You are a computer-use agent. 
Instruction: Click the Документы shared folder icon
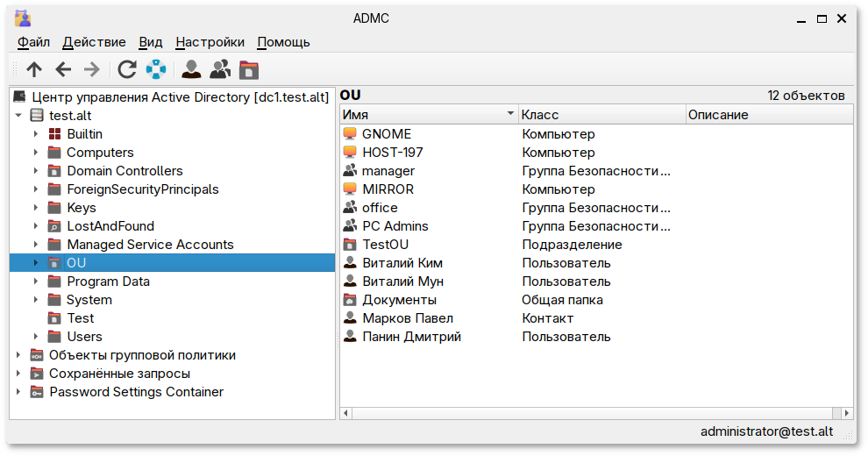click(x=350, y=300)
